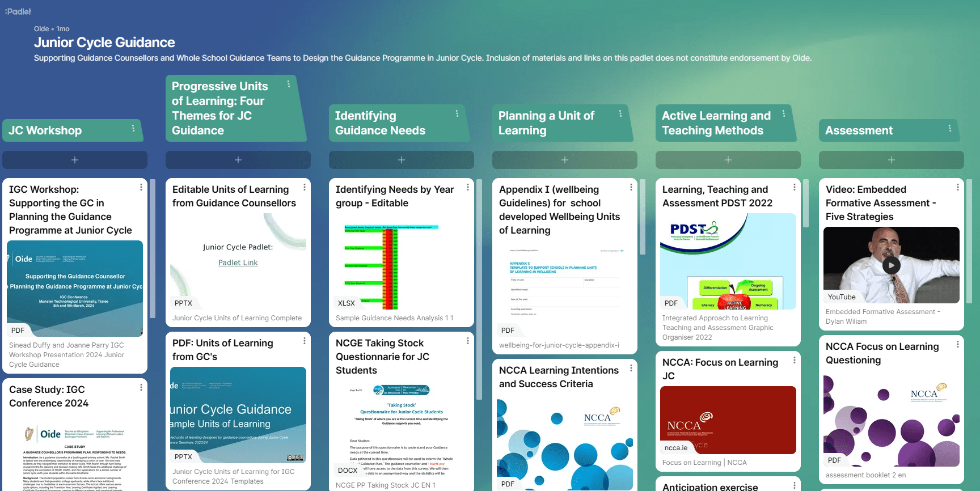Open wellbeing appendix PDF preview
The height and width of the screenshot is (491, 980).
click(x=565, y=289)
